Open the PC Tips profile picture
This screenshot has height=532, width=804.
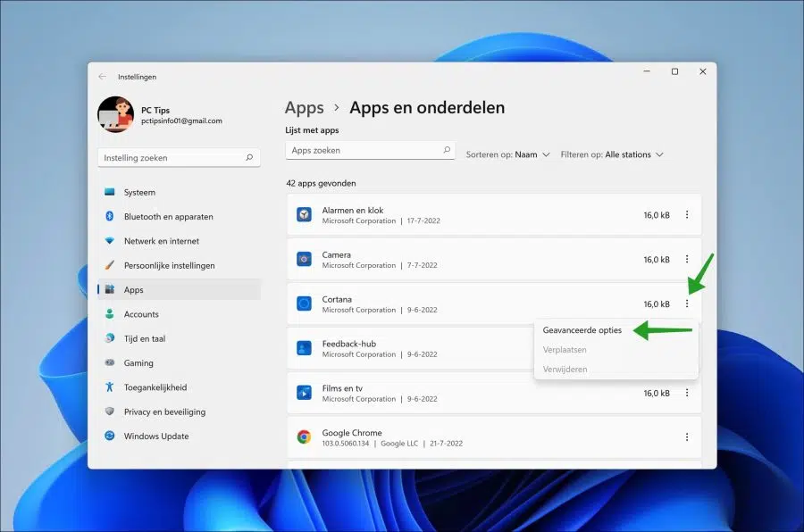coord(116,113)
